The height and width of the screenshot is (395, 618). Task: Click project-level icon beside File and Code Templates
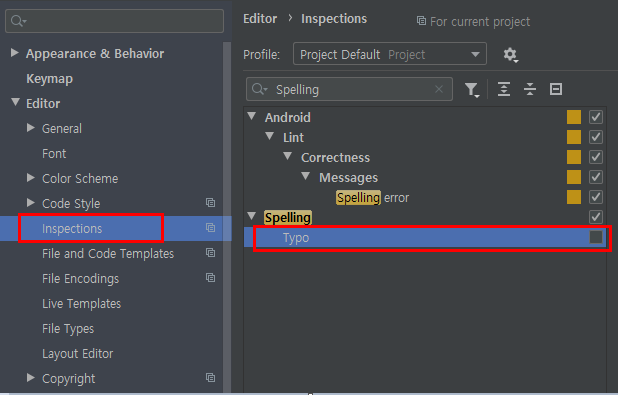210,253
